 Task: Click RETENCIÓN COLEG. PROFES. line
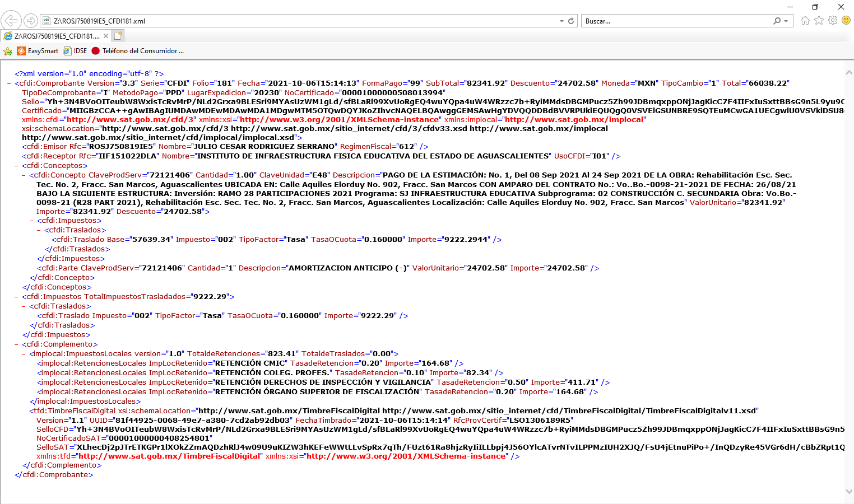click(x=270, y=373)
